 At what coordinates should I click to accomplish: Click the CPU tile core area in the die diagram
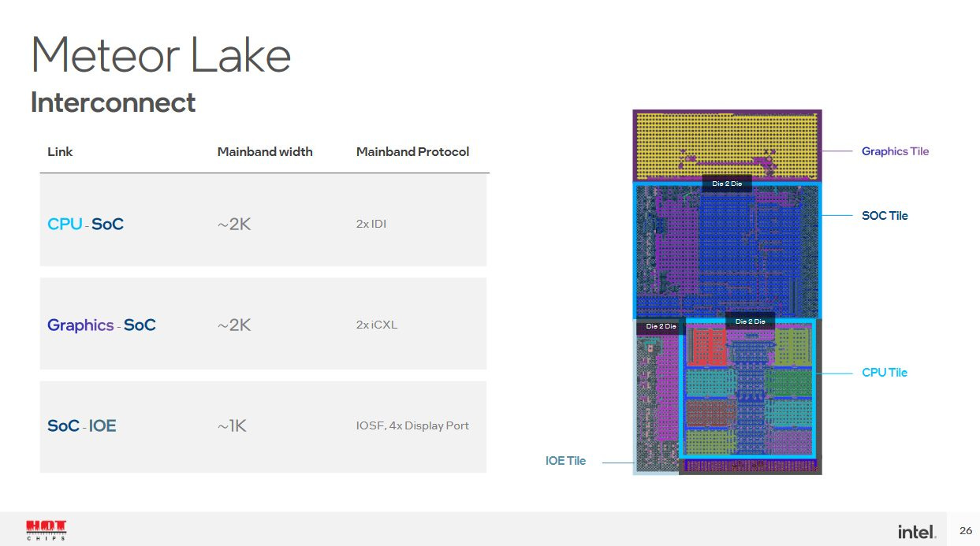pos(747,388)
